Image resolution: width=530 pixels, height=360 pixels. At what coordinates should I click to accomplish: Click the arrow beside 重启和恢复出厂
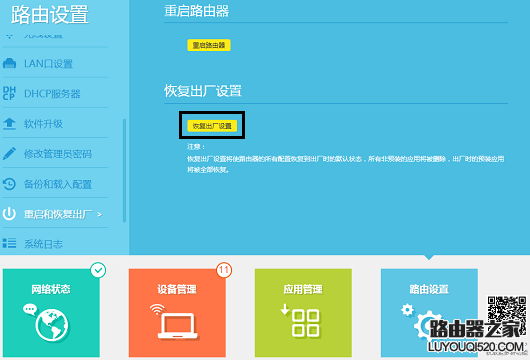coord(99,214)
